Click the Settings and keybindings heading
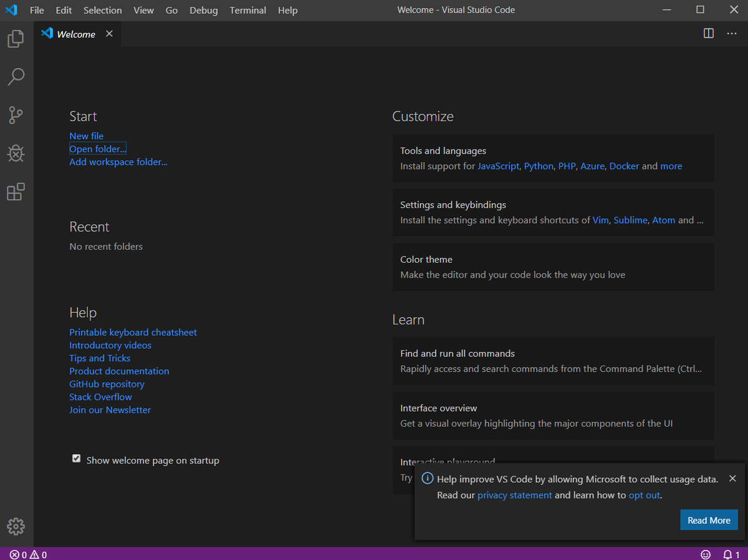 coord(453,205)
